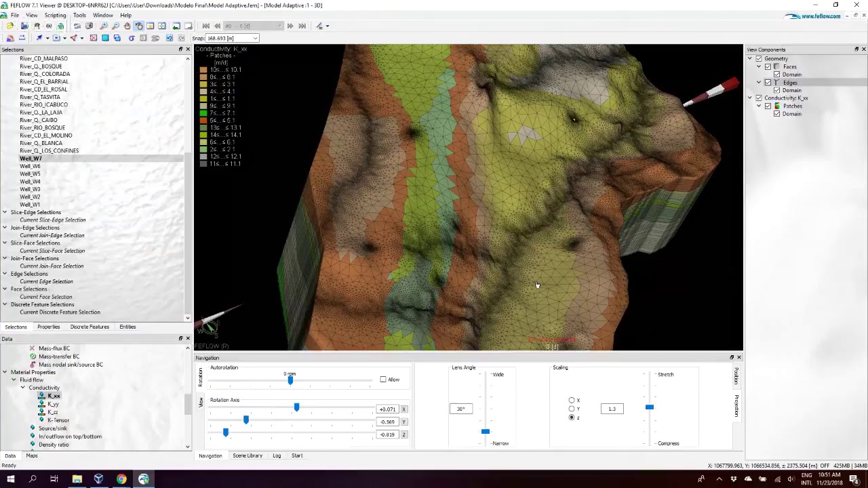This screenshot has width=868, height=488.
Task: Collapse the Fluid flow tree node
Action: coord(14,380)
